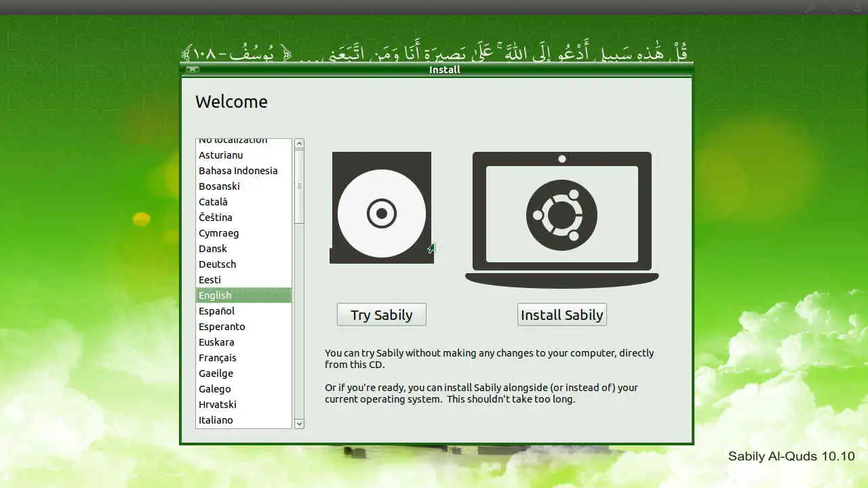This screenshot has width=868, height=488.
Task: Click the laptop icon above Install Sabily
Action: pyautogui.click(x=561, y=220)
